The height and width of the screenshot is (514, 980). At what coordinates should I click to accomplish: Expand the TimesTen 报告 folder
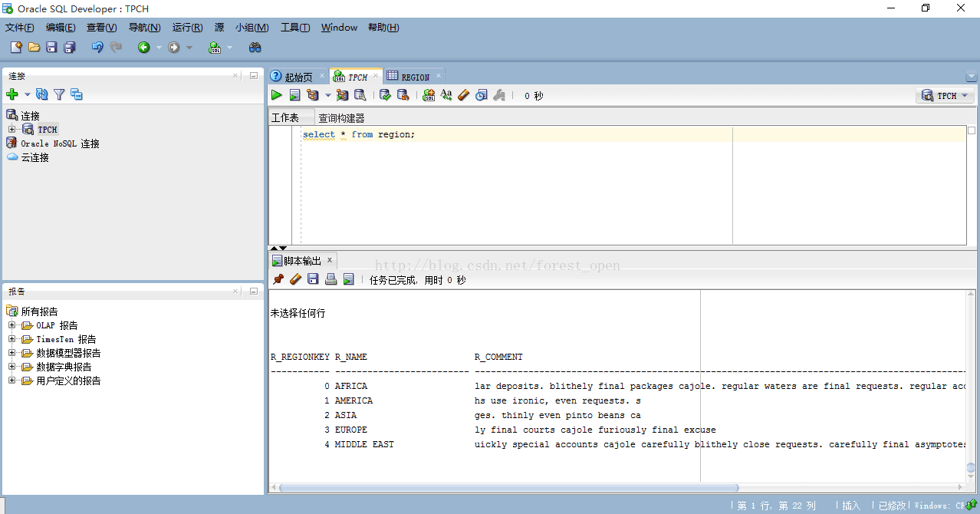click(x=12, y=339)
